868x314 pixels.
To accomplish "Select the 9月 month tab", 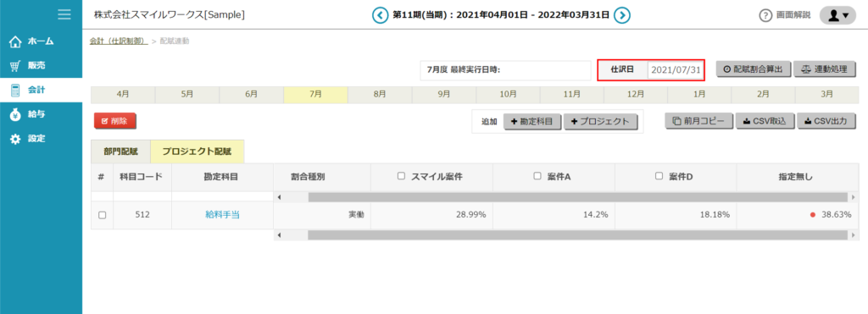I will point(444,95).
